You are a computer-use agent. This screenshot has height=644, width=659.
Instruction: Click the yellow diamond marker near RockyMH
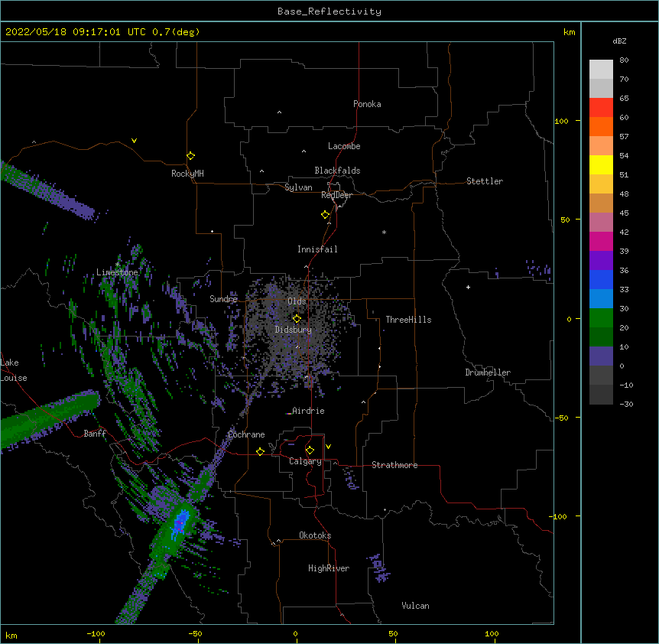point(191,156)
